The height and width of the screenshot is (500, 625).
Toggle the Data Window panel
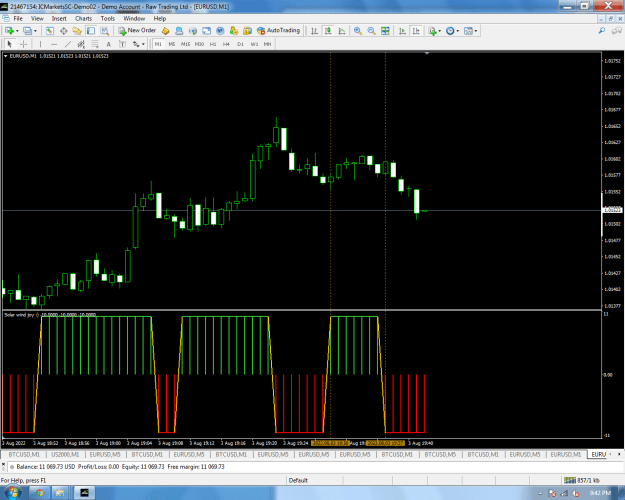click(x=63, y=31)
